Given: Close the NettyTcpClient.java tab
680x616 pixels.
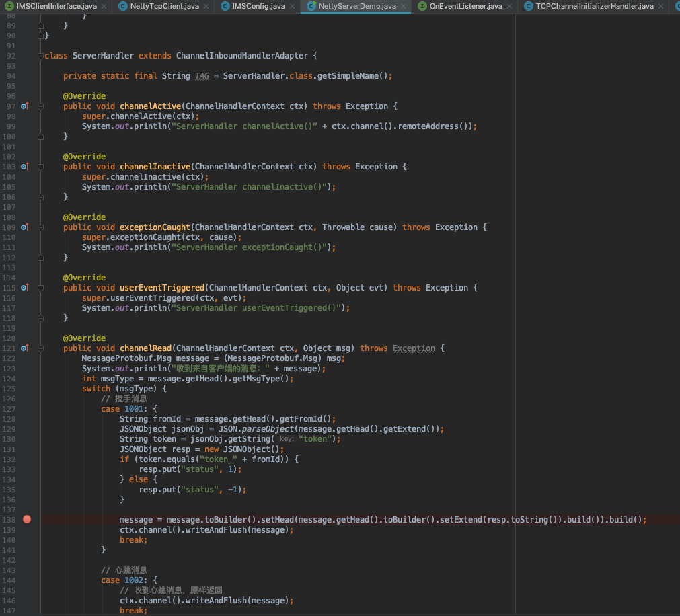Looking at the screenshot, I should (206, 7).
